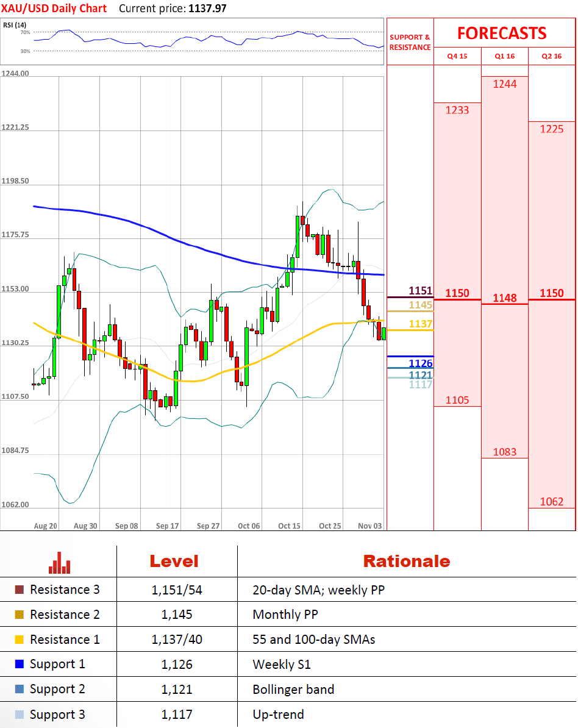Image resolution: width=578 pixels, height=728 pixels.
Task: Click the Support 2 steel blue color swatch
Action: tap(19, 689)
